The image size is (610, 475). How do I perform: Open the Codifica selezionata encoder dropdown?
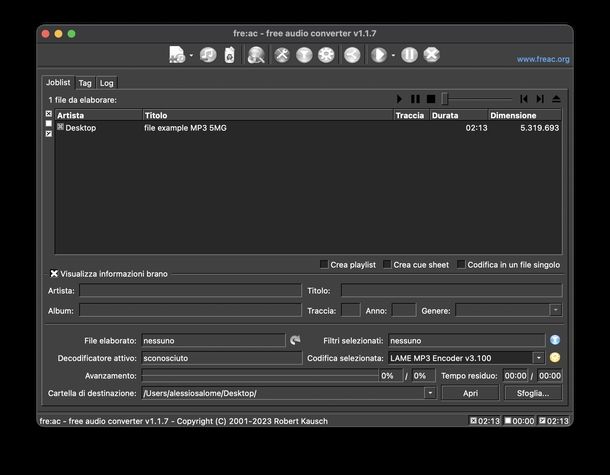[538, 358]
